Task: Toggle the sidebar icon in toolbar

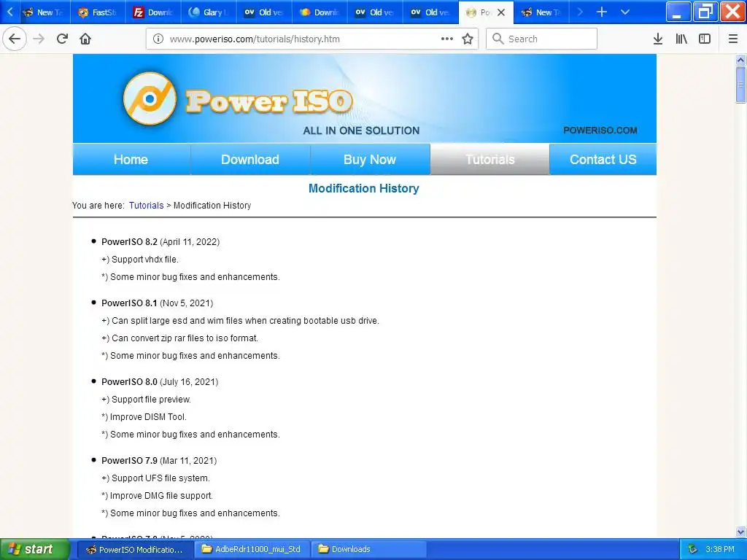Action: point(705,39)
